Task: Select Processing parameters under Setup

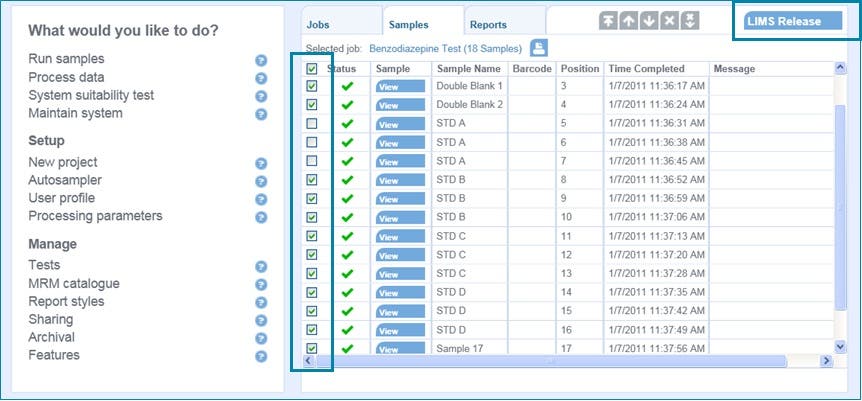Action: (95, 216)
